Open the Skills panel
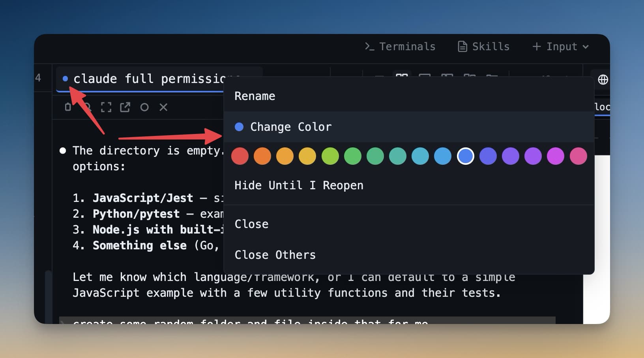 pyautogui.click(x=483, y=47)
